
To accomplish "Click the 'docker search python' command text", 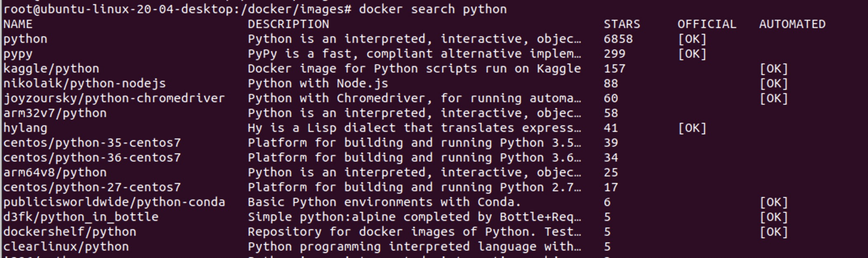I will click(x=433, y=9).
